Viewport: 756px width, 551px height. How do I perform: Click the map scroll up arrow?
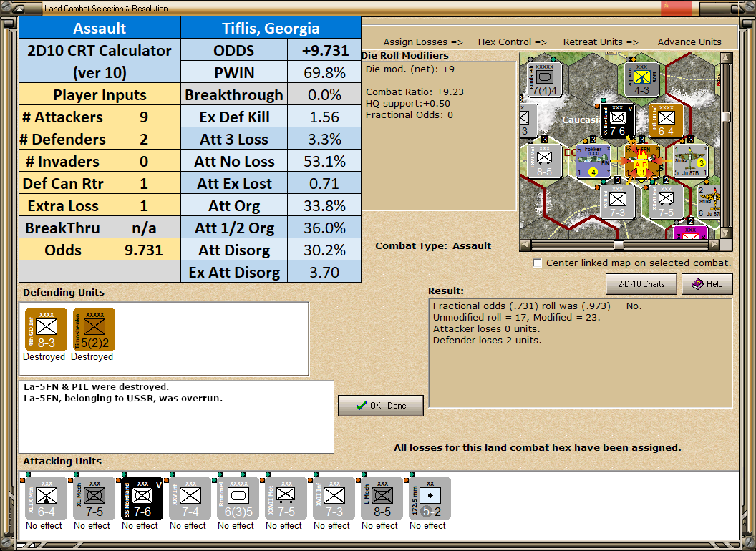click(x=726, y=58)
